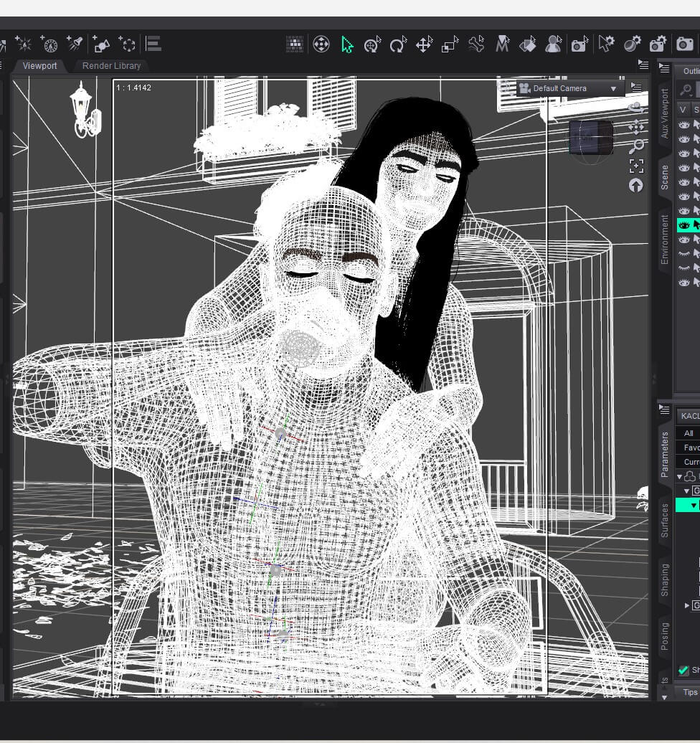Create a new point light
Screen dimensions: 700x743
23,44
